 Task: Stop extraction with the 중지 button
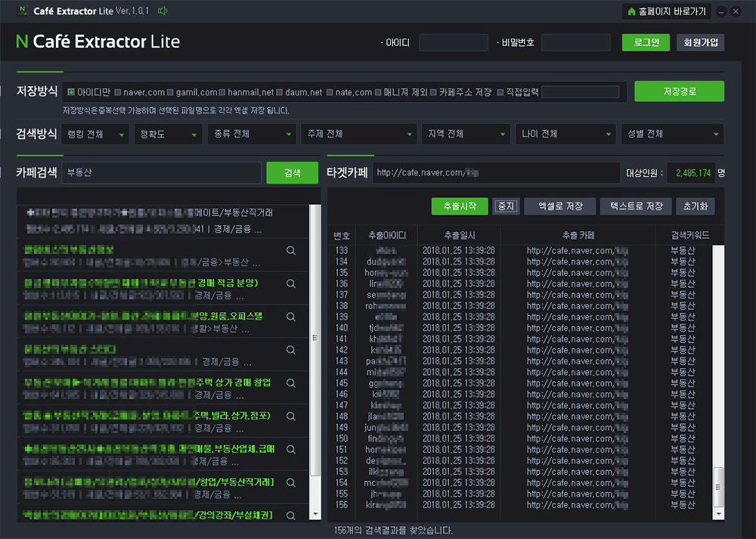(x=506, y=206)
